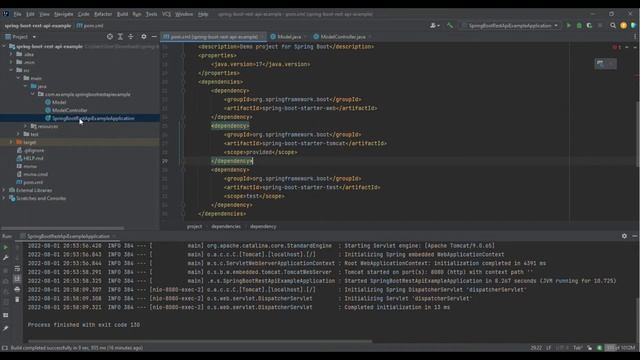Click wrench icon in Run panel
Viewport: 640px width, 360px height.
(5, 258)
